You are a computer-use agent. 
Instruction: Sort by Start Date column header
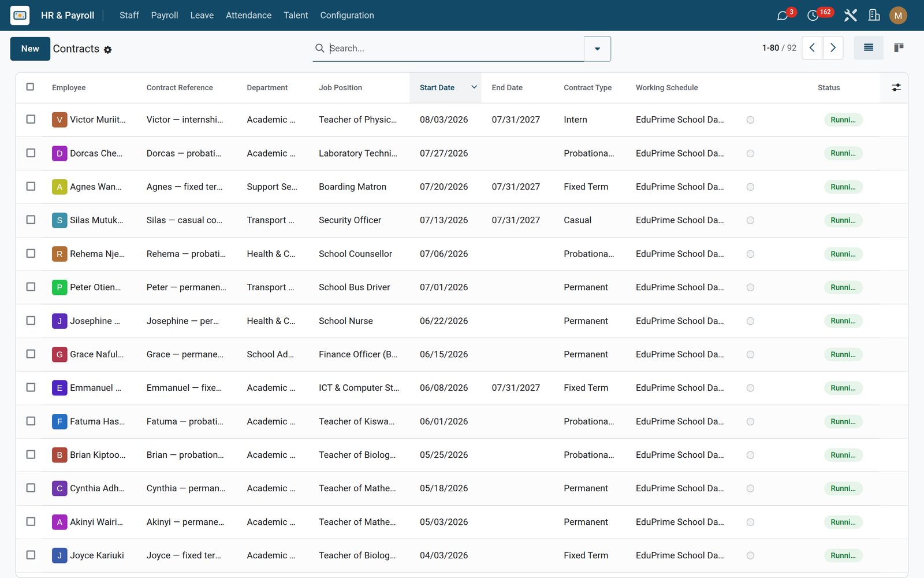445,87
